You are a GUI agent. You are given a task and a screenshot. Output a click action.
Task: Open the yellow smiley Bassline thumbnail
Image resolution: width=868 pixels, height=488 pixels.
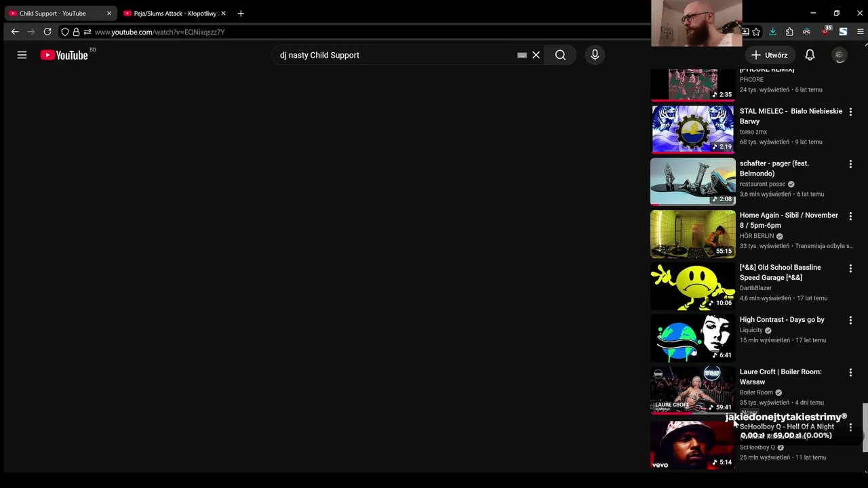(692, 286)
